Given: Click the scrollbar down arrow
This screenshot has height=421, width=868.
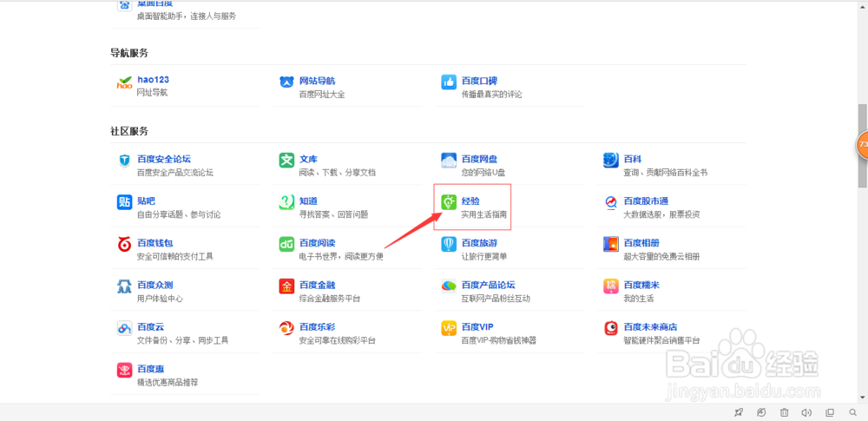Looking at the screenshot, I should tap(863, 398).
